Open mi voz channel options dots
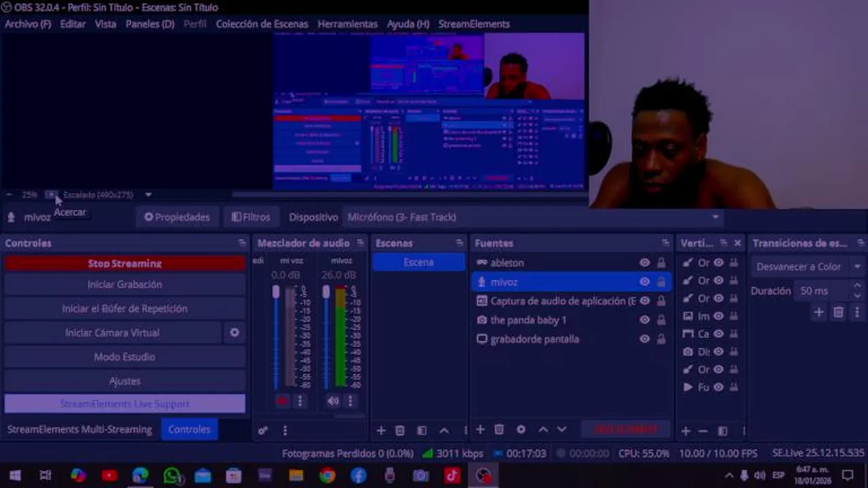 pos(300,401)
